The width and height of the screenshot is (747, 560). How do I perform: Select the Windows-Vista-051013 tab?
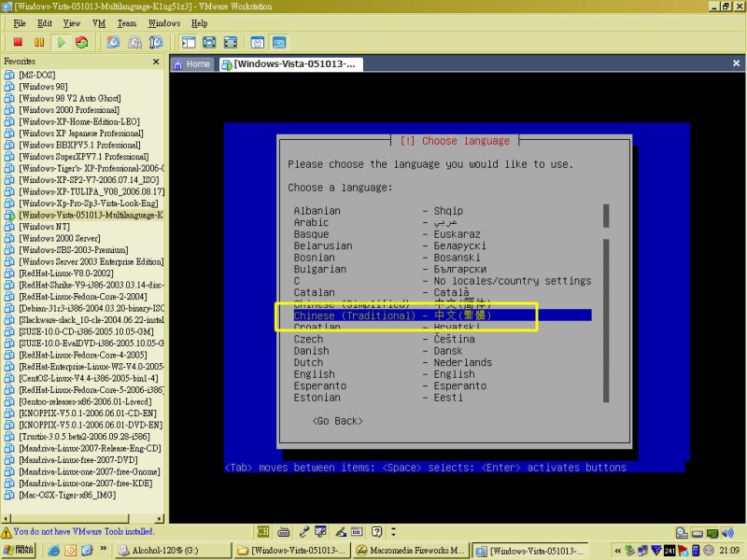click(x=290, y=63)
